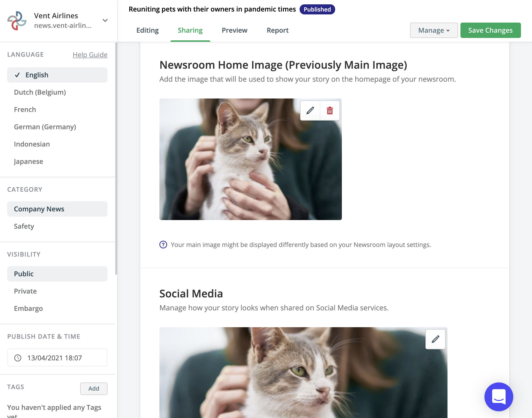Switch to the Editing tab
Image resolution: width=532 pixels, height=418 pixels.
click(x=148, y=30)
